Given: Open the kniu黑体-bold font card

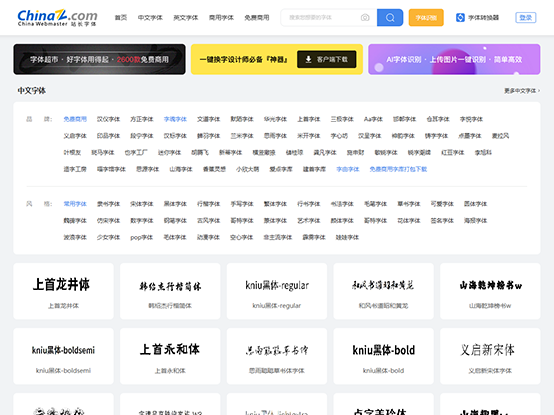Looking at the screenshot, I should (x=383, y=356).
